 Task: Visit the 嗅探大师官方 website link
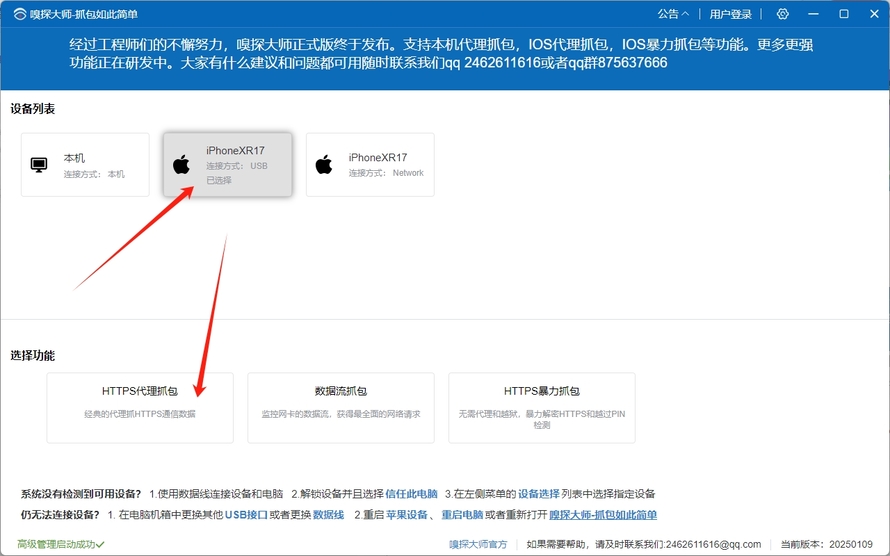pyautogui.click(x=478, y=544)
